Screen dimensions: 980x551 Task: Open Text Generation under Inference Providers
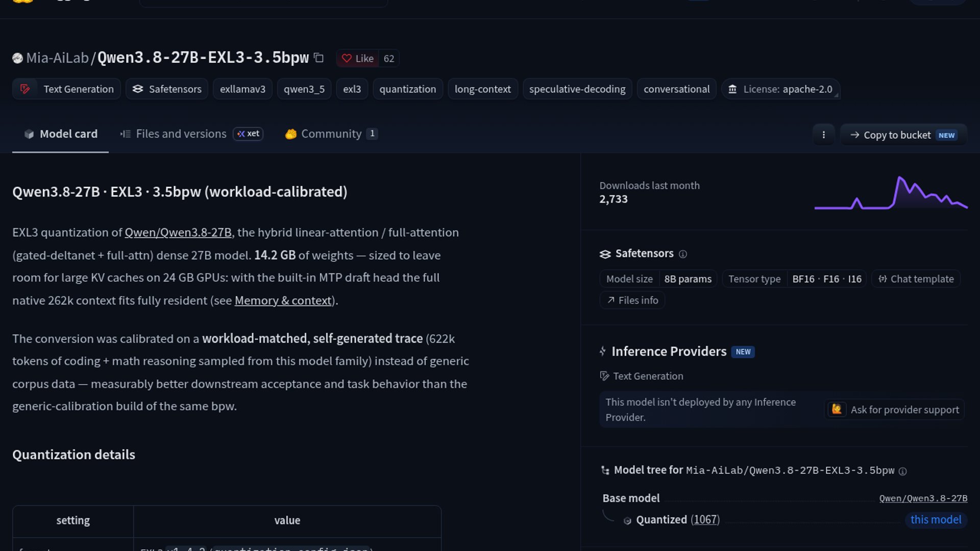[x=642, y=377]
